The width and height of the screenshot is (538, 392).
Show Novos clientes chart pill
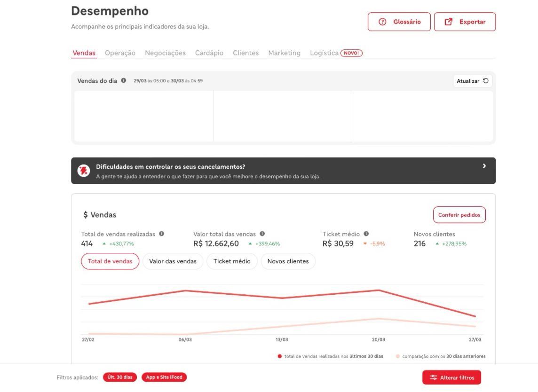click(288, 261)
